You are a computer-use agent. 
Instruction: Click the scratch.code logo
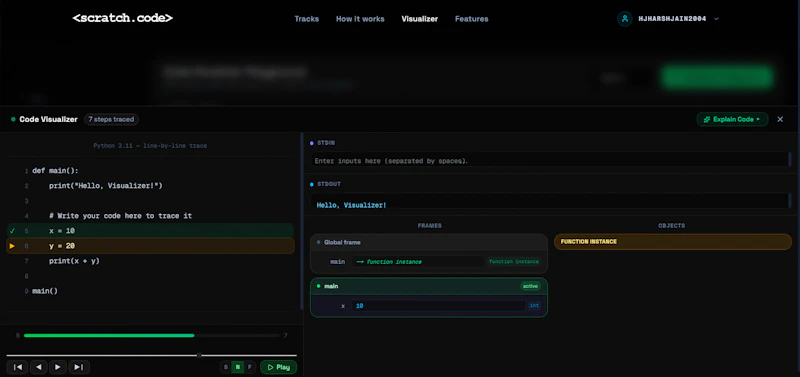[x=122, y=18]
